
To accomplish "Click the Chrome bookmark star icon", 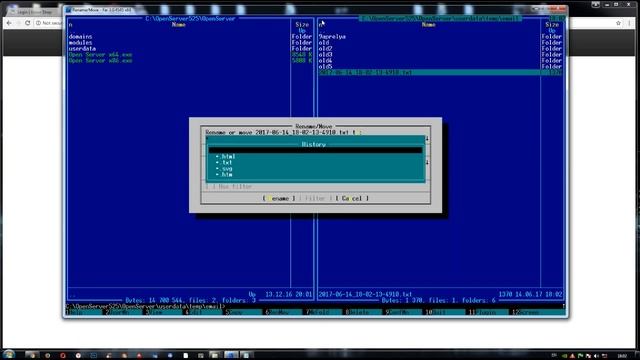I will click(x=618, y=23).
